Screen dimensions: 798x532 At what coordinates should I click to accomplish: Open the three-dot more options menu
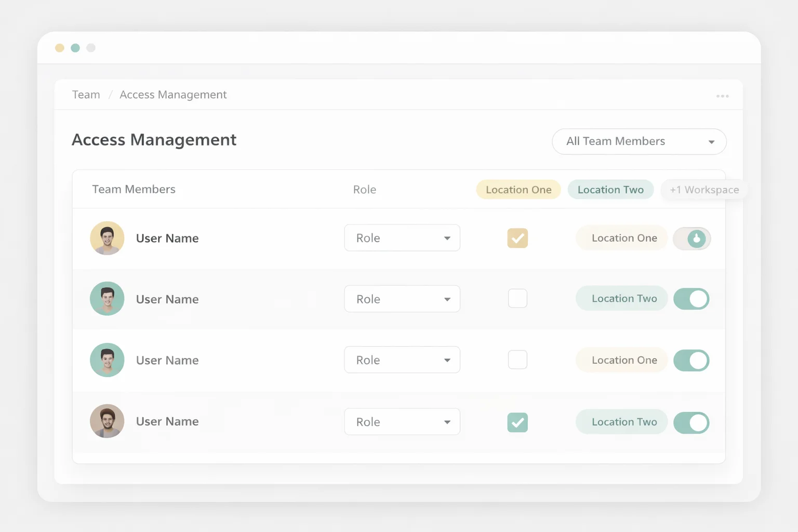pos(722,96)
